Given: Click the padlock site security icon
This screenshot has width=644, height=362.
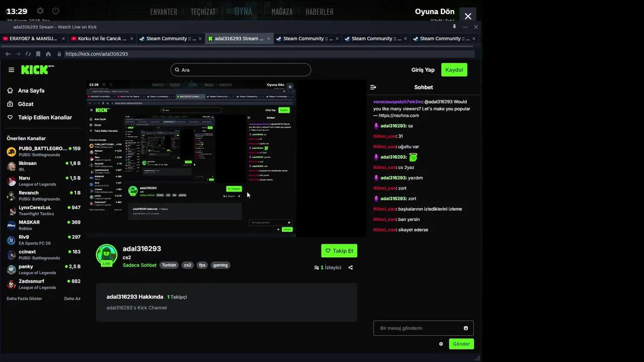Looking at the screenshot, I should tap(59, 54).
